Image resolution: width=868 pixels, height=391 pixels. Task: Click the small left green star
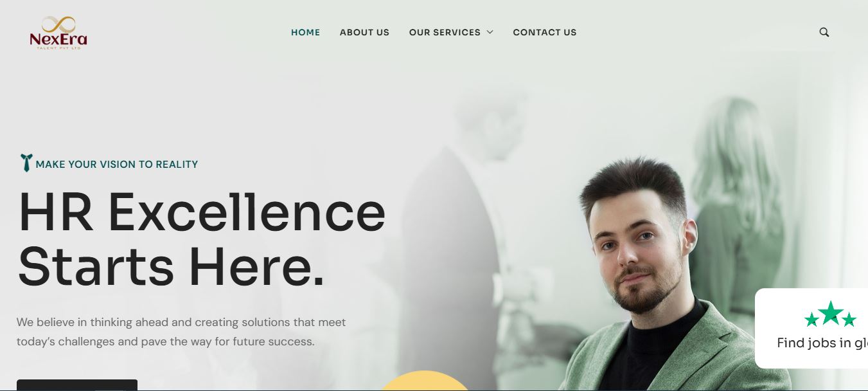pyautogui.click(x=811, y=319)
